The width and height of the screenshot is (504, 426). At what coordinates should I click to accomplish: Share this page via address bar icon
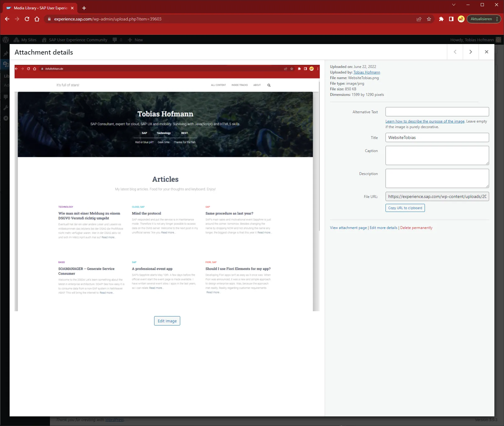tap(419, 19)
